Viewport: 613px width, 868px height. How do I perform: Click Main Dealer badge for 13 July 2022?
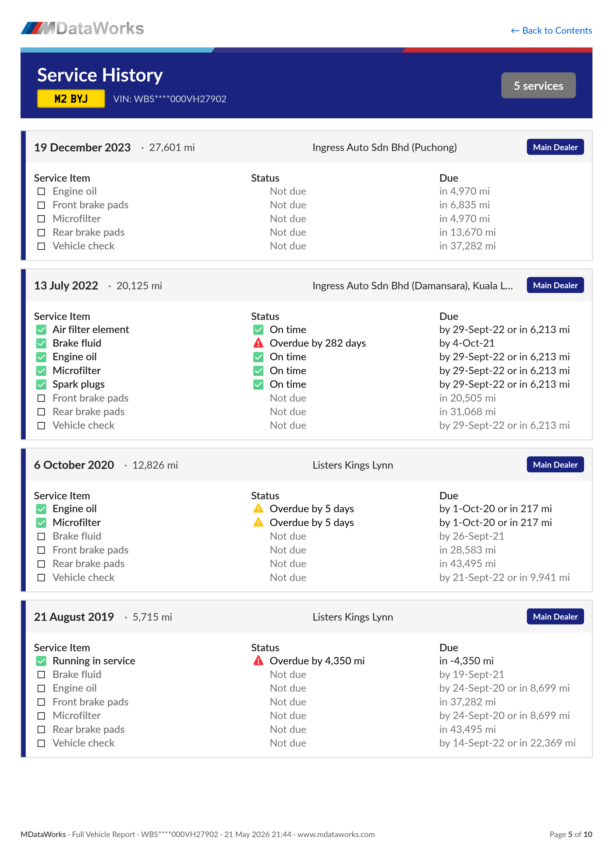[x=555, y=286]
